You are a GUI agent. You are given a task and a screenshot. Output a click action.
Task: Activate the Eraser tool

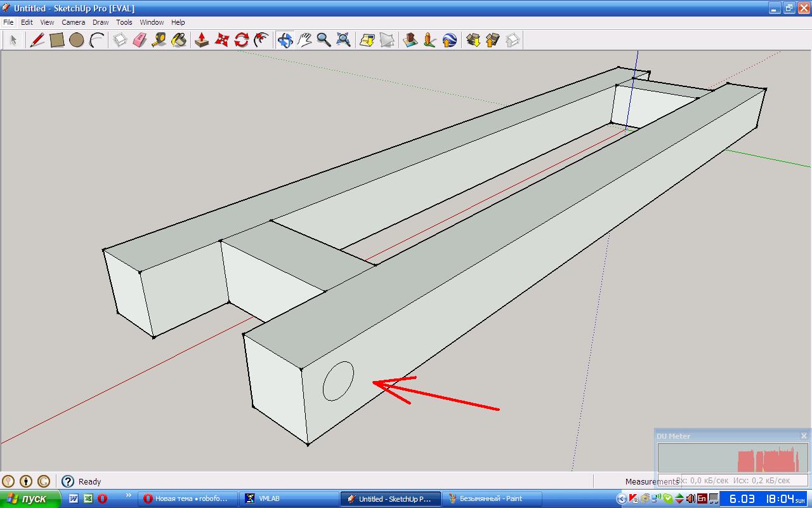pos(140,40)
